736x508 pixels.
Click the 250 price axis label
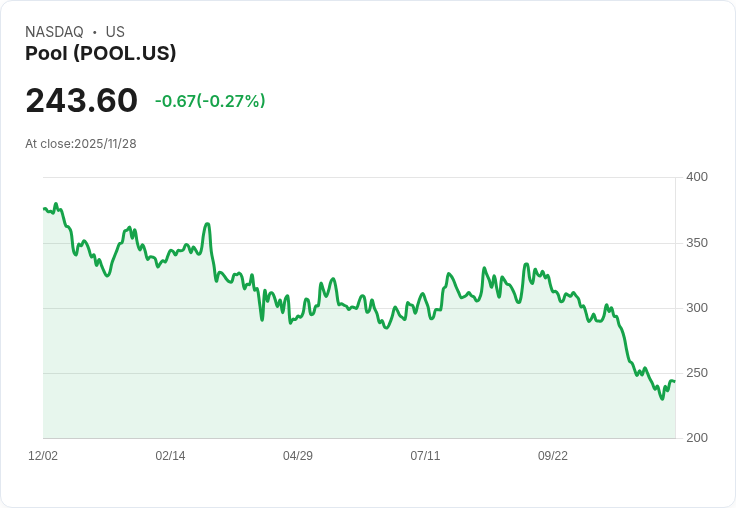697,373
